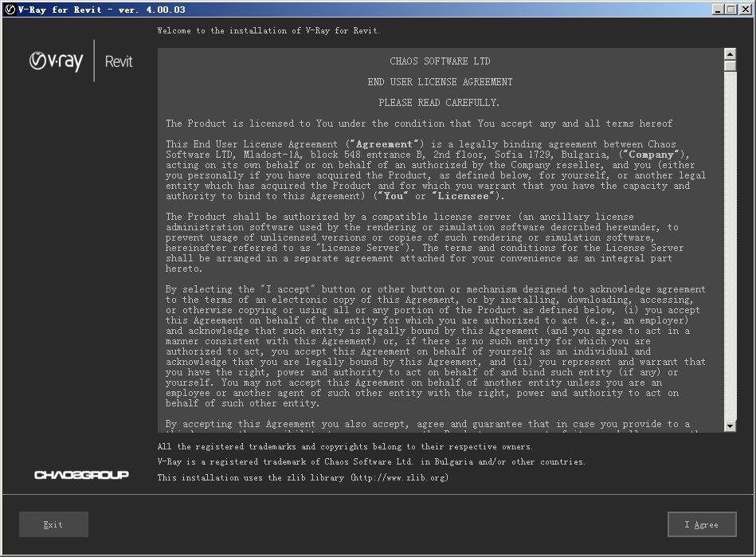Click the line "By accepting this Agreement you also accept"
Viewport: 756px width, 557px height.
427,425
